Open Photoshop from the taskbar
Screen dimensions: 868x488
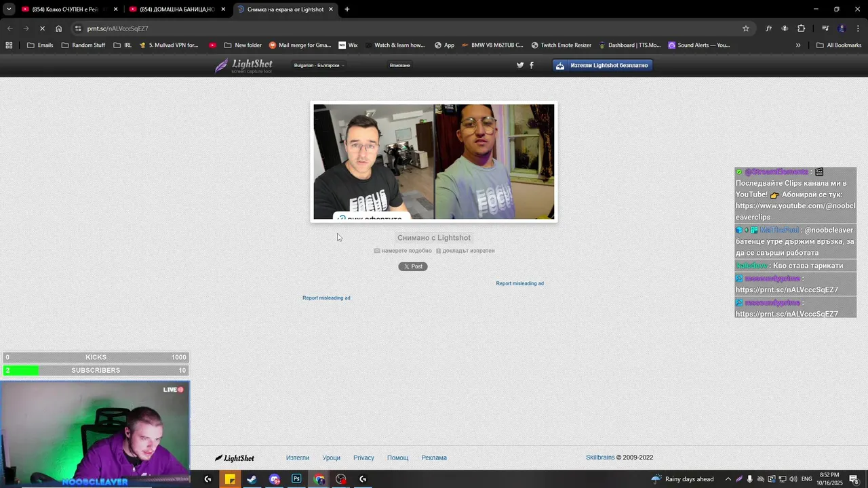click(x=296, y=479)
